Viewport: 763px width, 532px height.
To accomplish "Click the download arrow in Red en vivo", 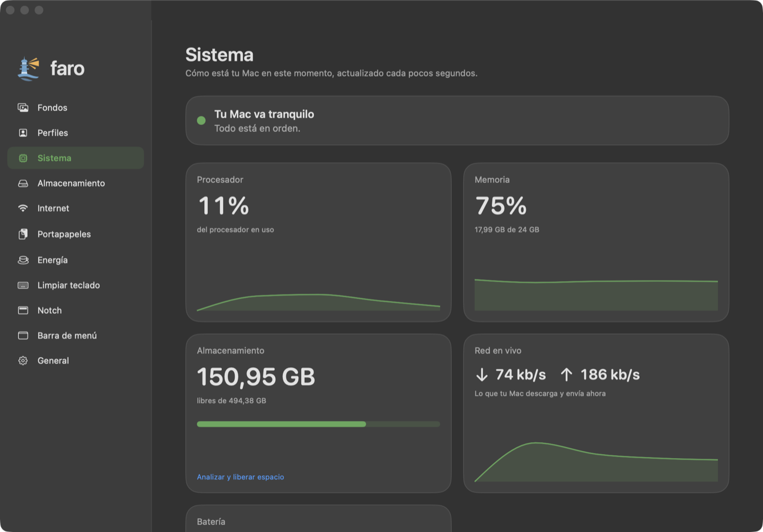I will tap(482, 375).
